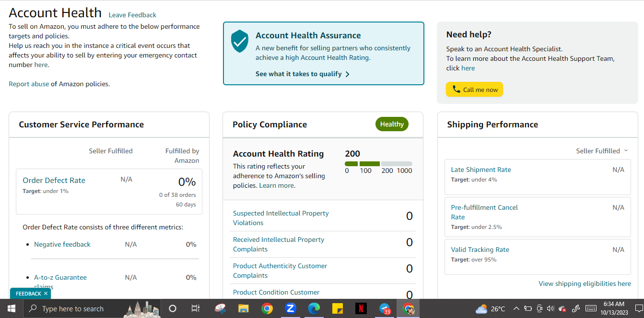Screen dimensions: 644x318
Task: Click the network status tray icon
Action: pyautogui.click(x=562, y=308)
